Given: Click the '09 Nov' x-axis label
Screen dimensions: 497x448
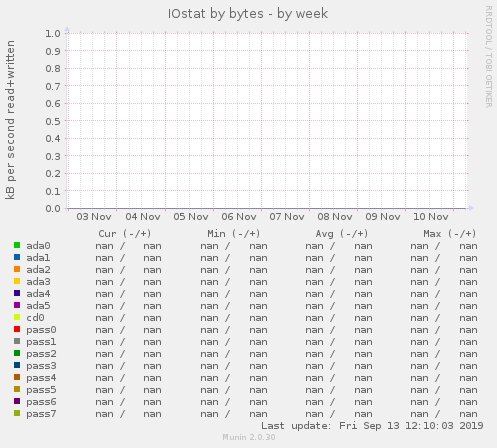Looking at the screenshot, I should 383,217.
